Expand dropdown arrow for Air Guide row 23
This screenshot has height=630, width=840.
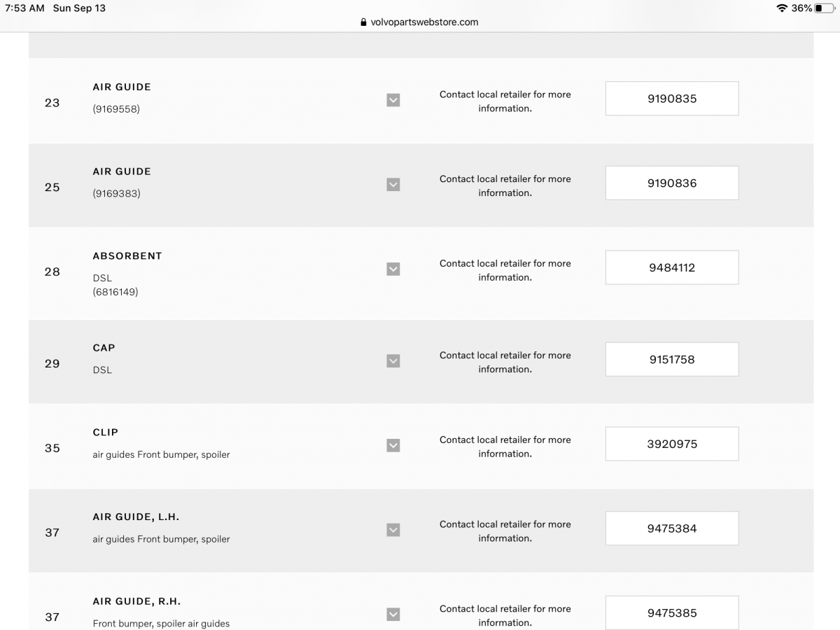click(393, 100)
